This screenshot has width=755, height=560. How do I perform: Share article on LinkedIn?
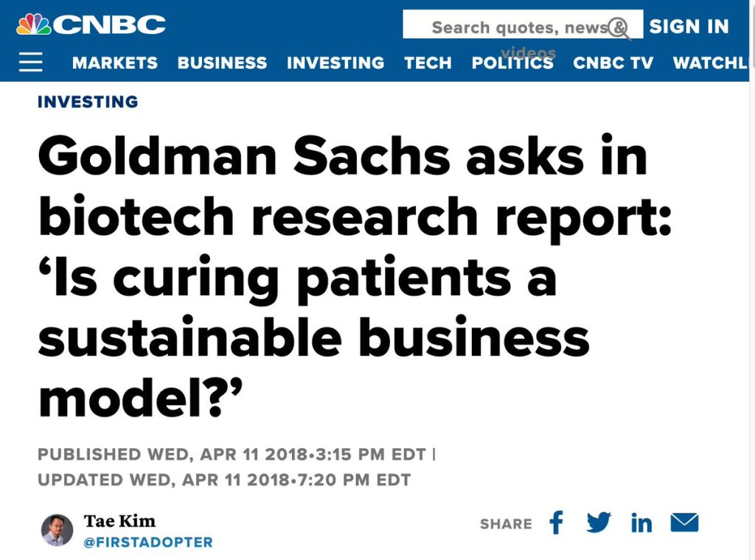(641, 523)
